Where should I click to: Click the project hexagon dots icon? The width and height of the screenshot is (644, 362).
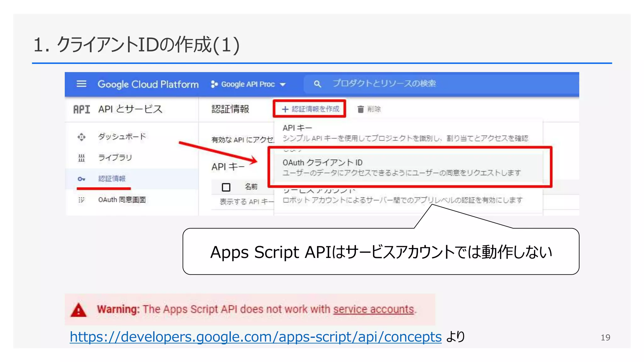click(214, 84)
